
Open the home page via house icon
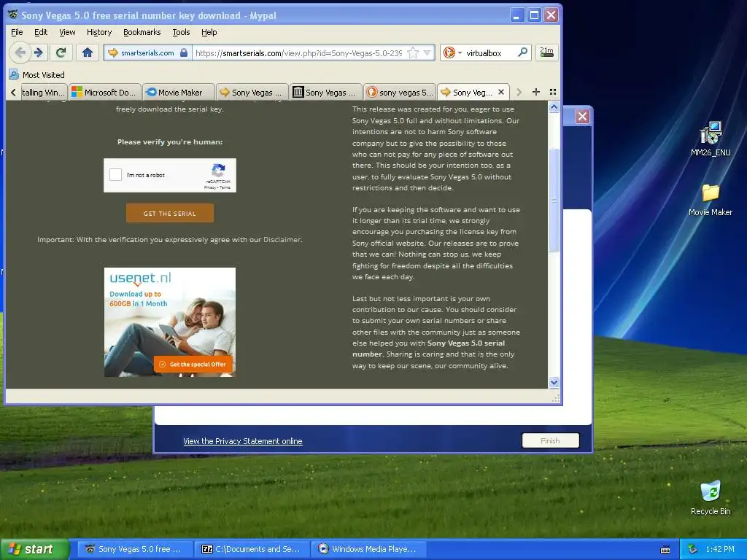[88, 52]
